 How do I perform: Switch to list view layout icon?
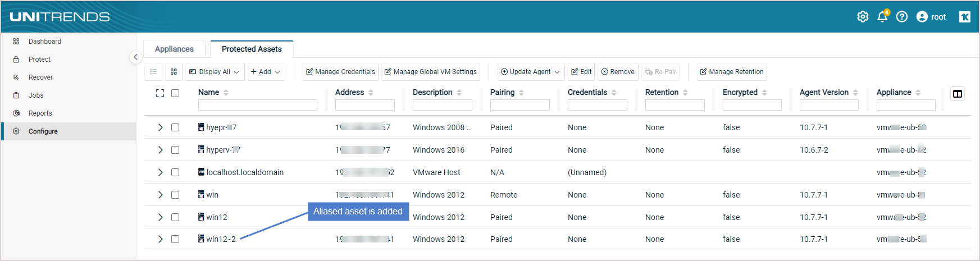point(153,72)
